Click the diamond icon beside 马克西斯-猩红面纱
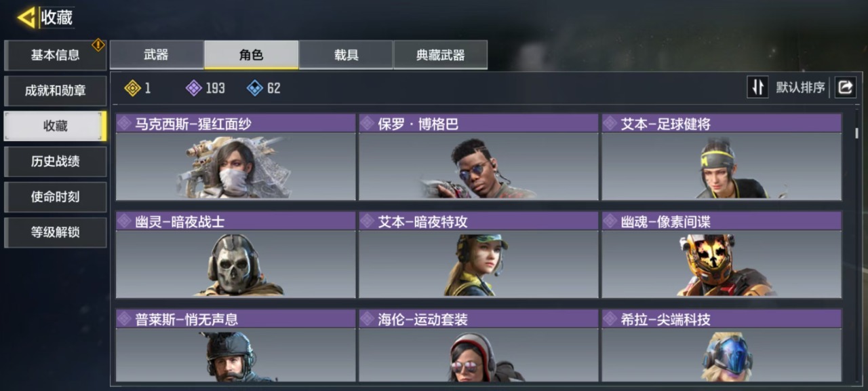The image size is (868, 391). [124, 124]
